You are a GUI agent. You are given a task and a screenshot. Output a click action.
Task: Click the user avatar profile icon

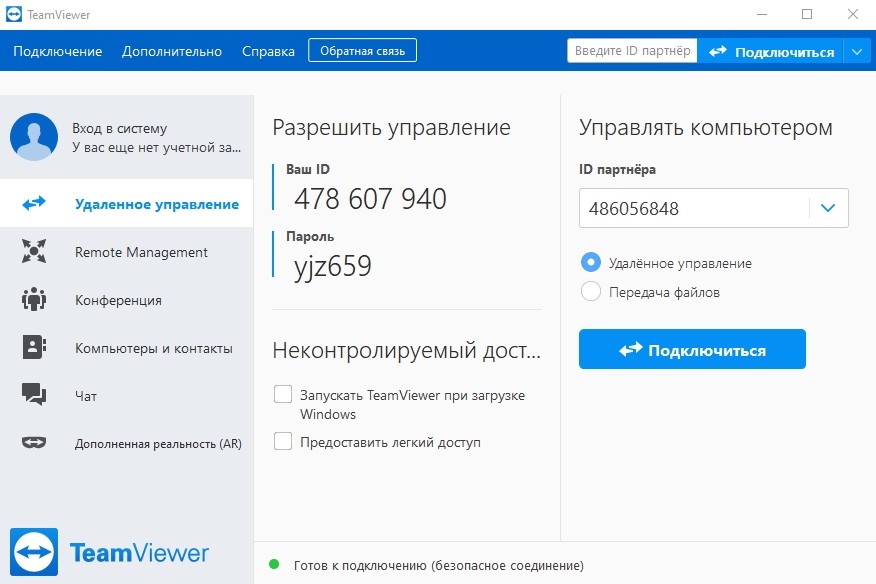pyautogui.click(x=34, y=137)
